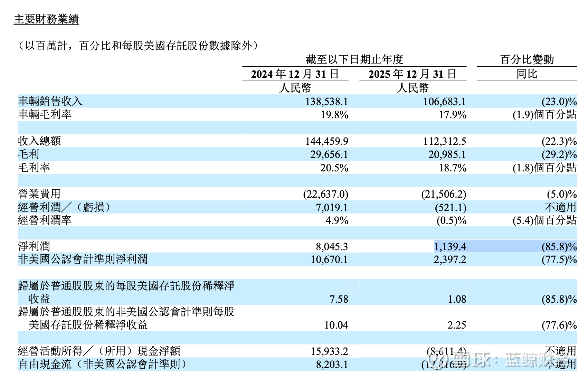The image size is (588, 378).
Task: Select the value 144,459.9
Action: click(326, 141)
